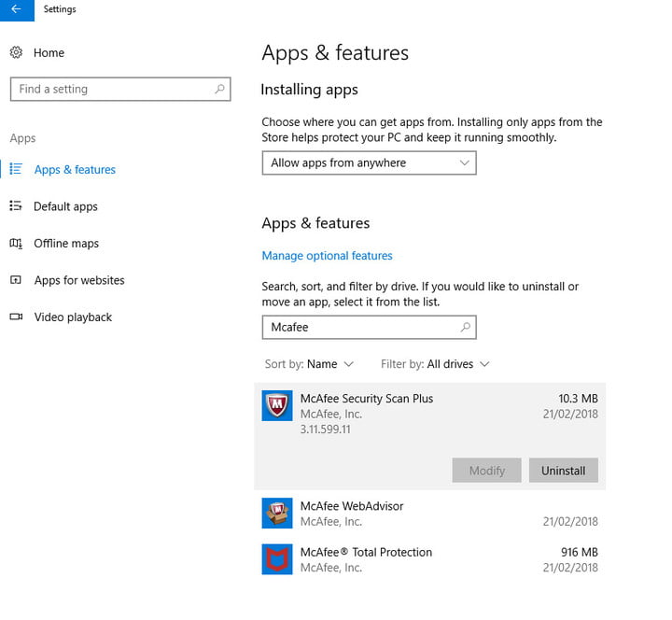Click the Apps for websites icon
This screenshot has width=672, height=620.
click(x=16, y=280)
